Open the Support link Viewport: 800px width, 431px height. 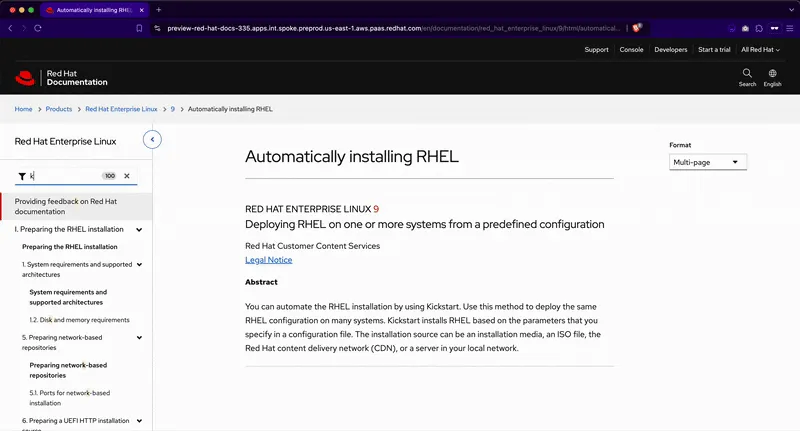pos(596,49)
